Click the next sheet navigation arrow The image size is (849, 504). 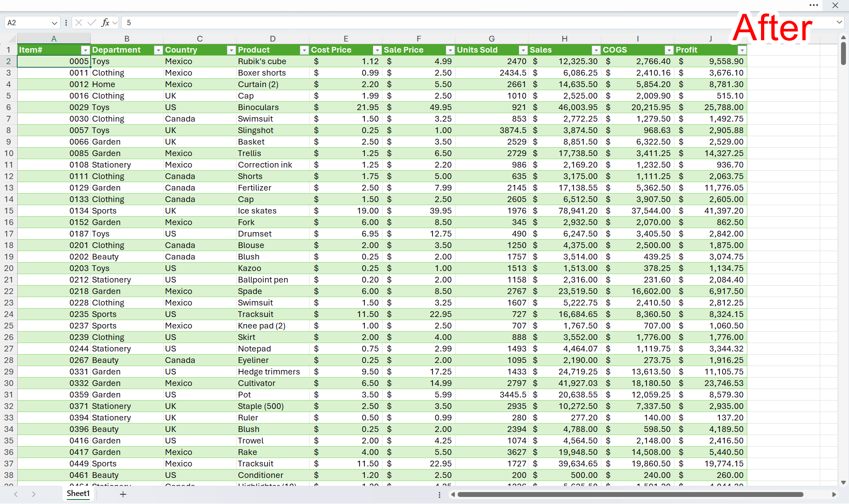(x=34, y=494)
